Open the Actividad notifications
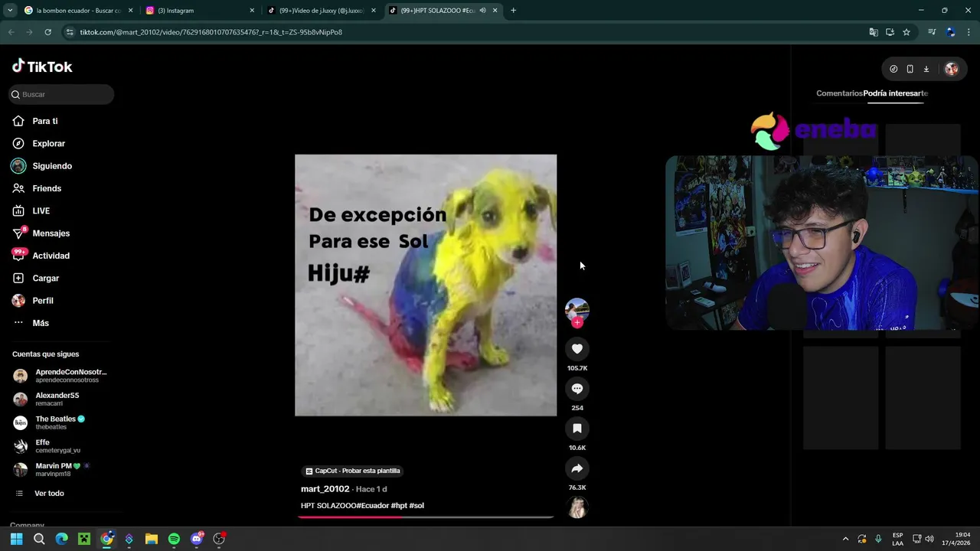980x551 pixels. click(51, 256)
